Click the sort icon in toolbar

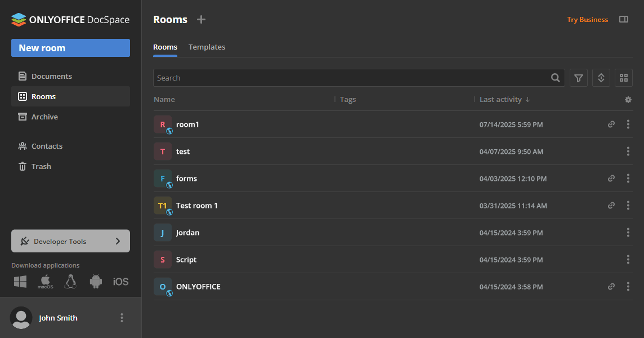[601, 78]
